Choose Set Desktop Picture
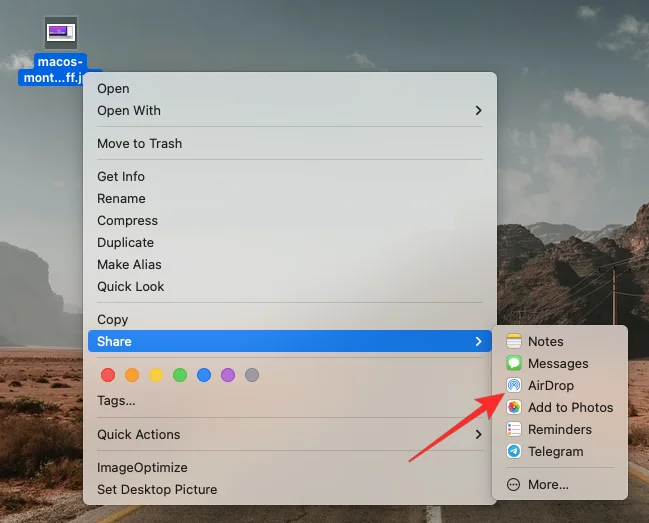Image resolution: width=649 pixels, height=523 pixels. point(157,490)
